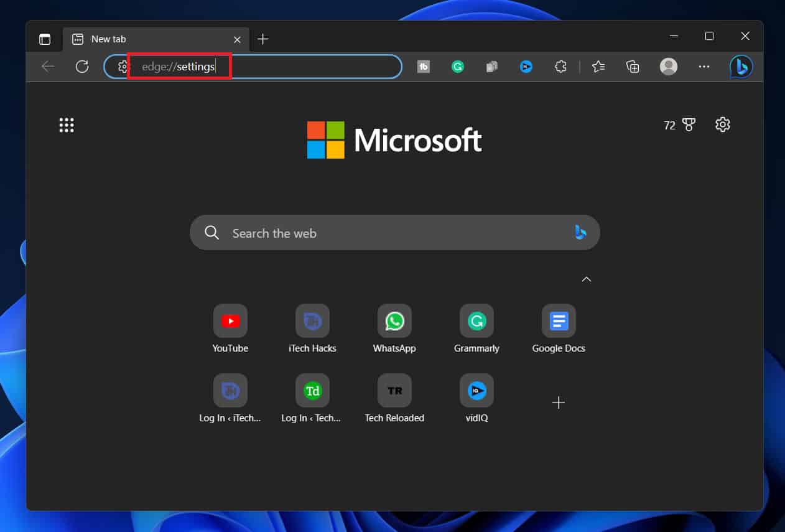Open the user profile avatar
The image size is (785, 532).
click(x=669, y=67)
